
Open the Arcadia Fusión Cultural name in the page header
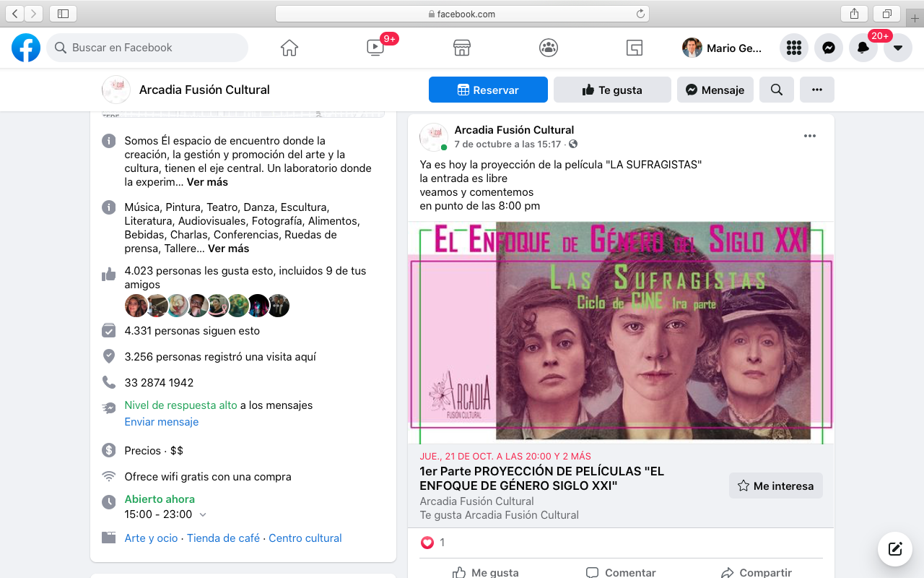point(204,90)
